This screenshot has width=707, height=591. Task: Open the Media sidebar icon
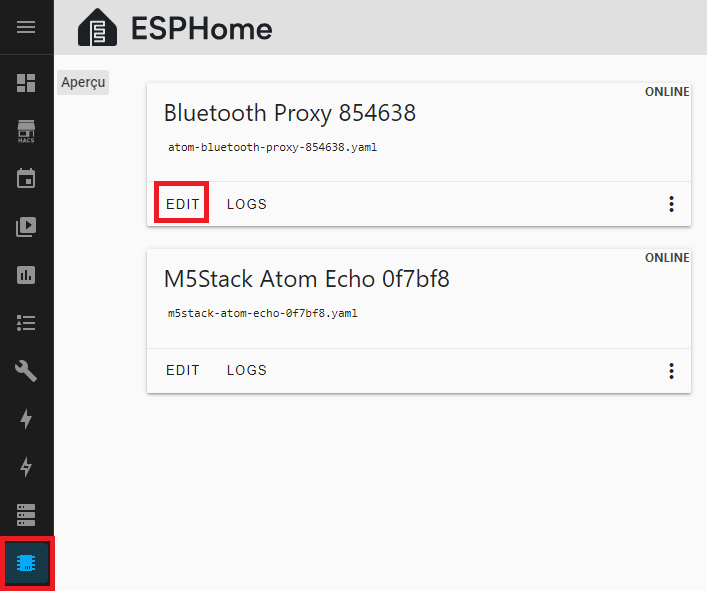26,227
